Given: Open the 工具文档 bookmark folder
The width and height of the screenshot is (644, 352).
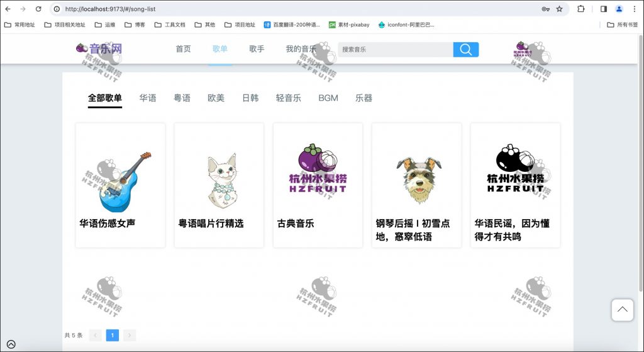Looking at the screenshot, I should click(170, 25).
